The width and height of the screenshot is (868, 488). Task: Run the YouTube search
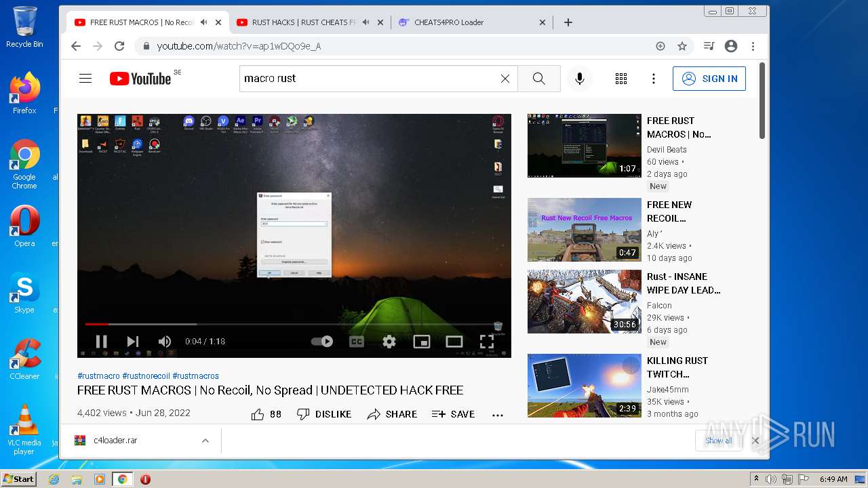[539, 79]
